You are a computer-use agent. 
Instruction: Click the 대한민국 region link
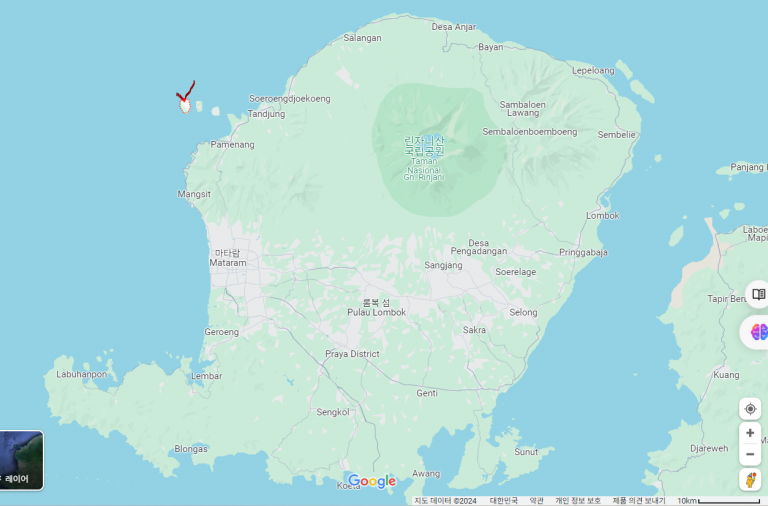(503, 501)
